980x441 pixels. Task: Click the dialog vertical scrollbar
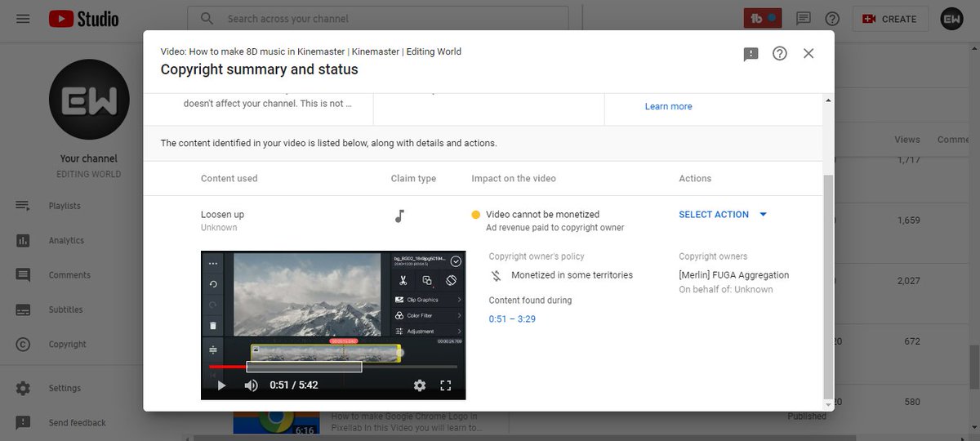point(829,287)
